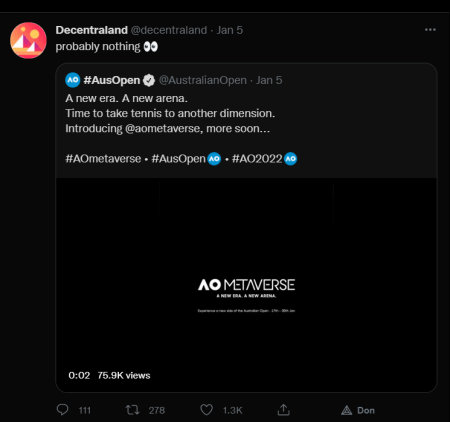Click the Don label button
The image size is (450, 422).
(366, 410)
